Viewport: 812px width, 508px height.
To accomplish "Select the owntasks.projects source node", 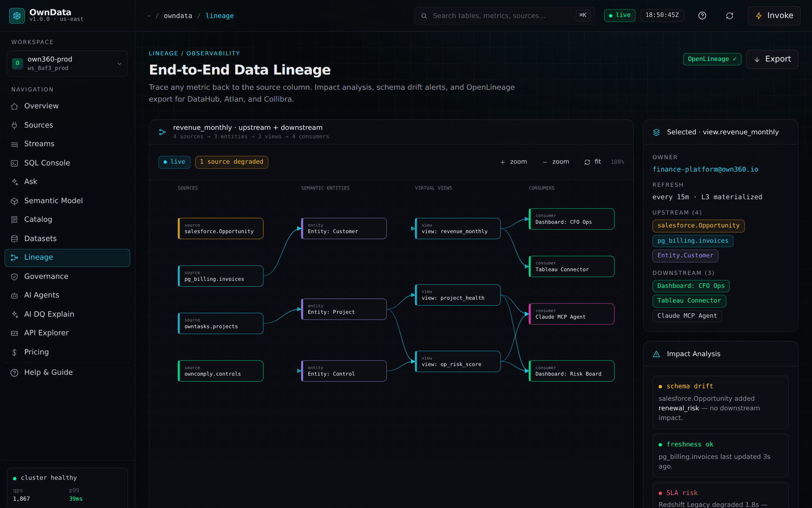I will click(x=220, y=324).
